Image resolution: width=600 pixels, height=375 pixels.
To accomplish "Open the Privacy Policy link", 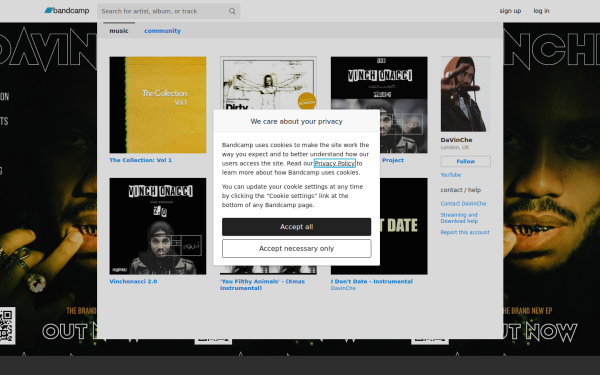I will pos(334,163).
